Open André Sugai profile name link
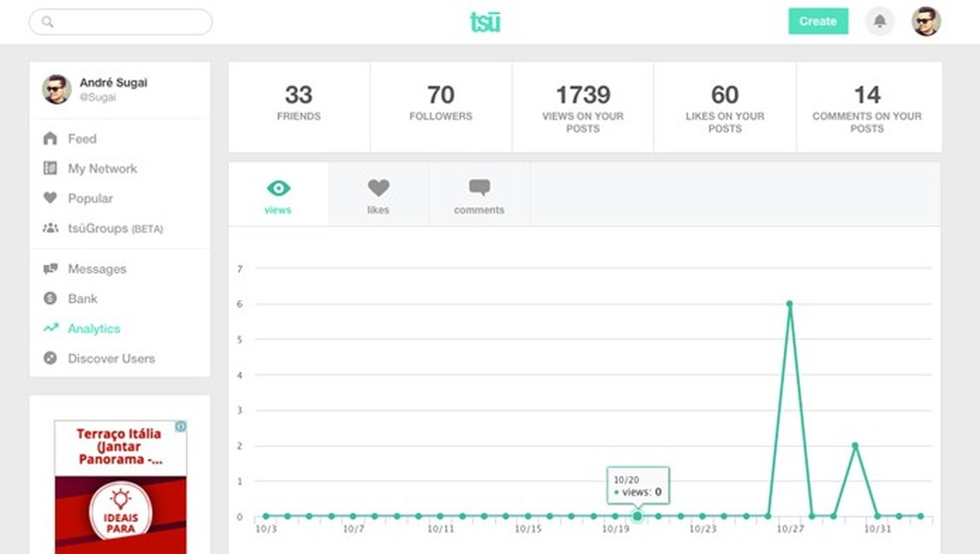980x554 pixels. tap(114, 83)
